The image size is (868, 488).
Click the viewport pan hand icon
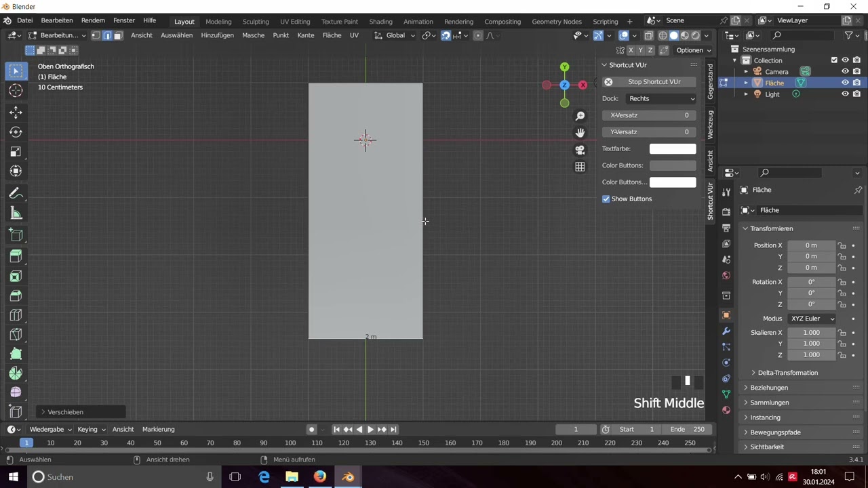coord(580,133)
